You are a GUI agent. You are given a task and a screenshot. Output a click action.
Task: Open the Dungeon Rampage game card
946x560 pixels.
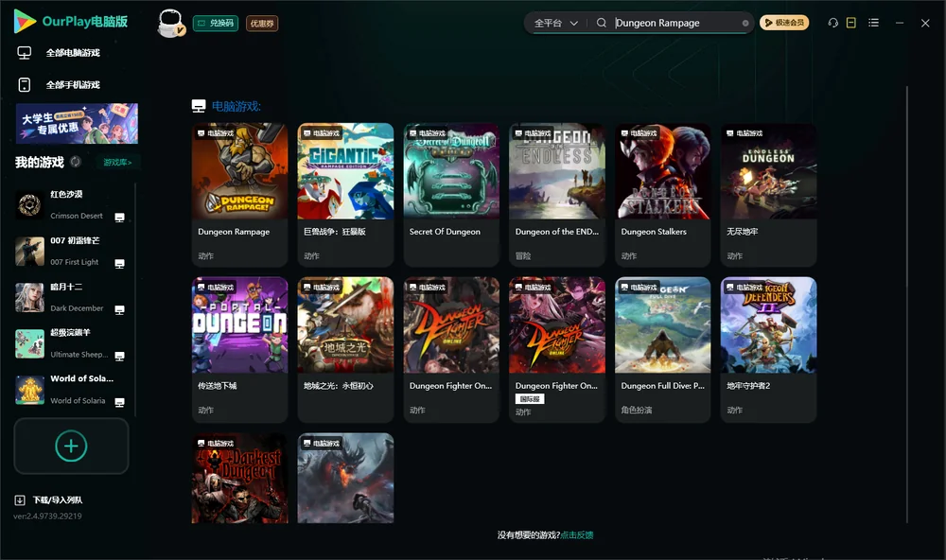[239, 195]
